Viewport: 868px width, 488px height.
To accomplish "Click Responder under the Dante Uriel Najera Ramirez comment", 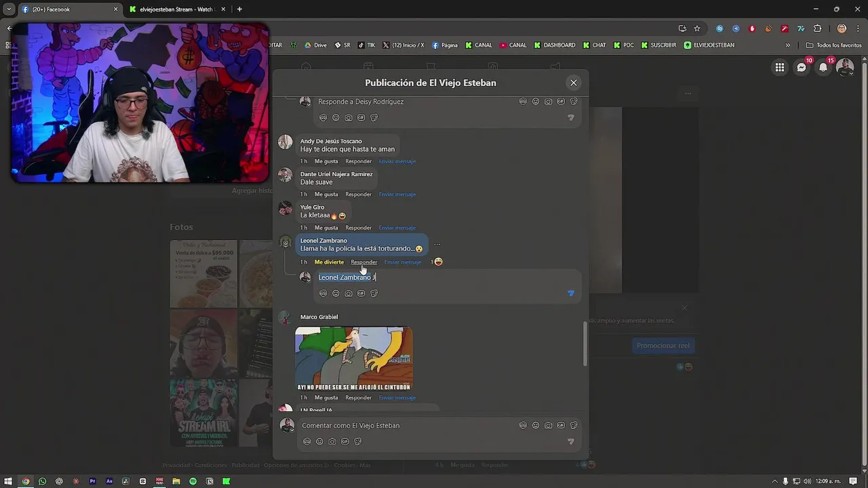I will coord(358,195).
